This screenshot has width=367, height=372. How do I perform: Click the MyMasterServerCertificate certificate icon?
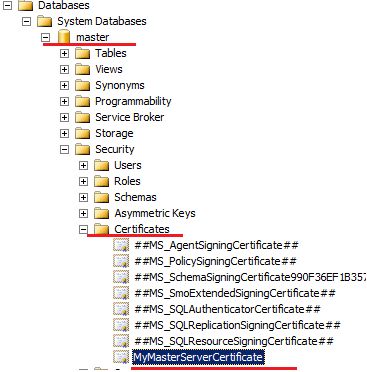(121, 358)
